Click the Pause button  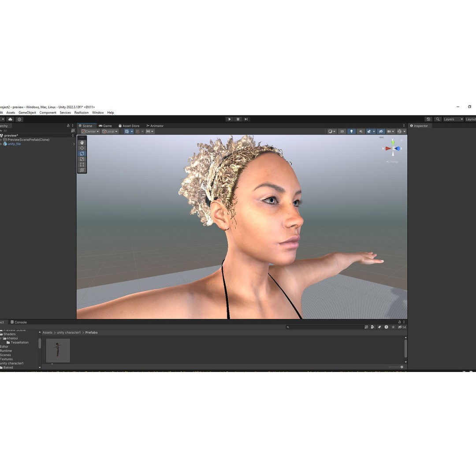[x=238, y=119]
